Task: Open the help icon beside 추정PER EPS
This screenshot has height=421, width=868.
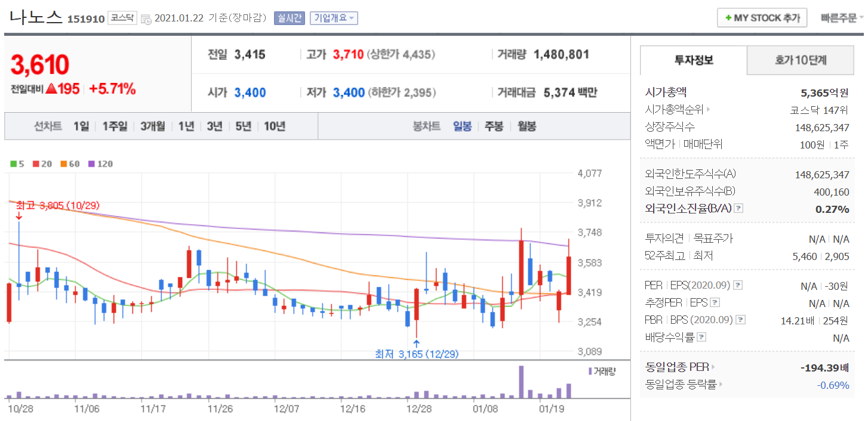Action: pyautogui.click(x=715, y=302)
